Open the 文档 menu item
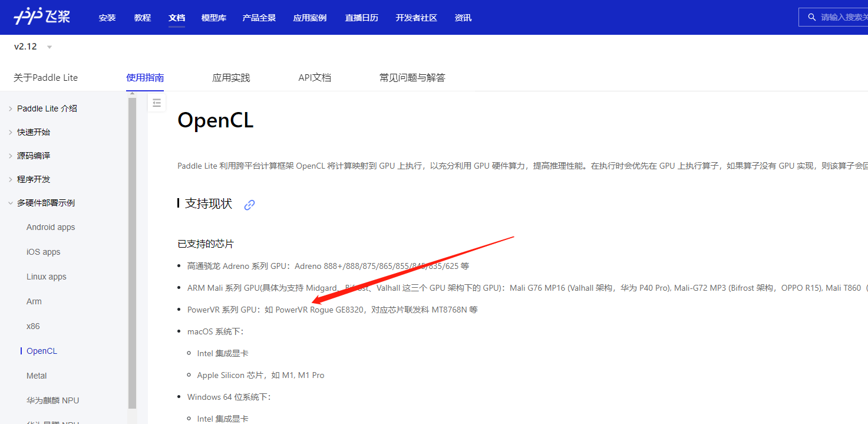The width and height of the screenshot is (868, 424). tap(177, 18)
